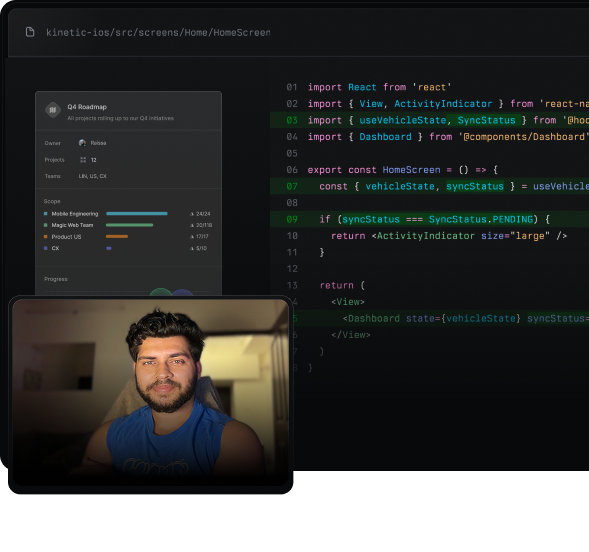
Task: Click the purple swatch beside CX
Action: point(45,248)
